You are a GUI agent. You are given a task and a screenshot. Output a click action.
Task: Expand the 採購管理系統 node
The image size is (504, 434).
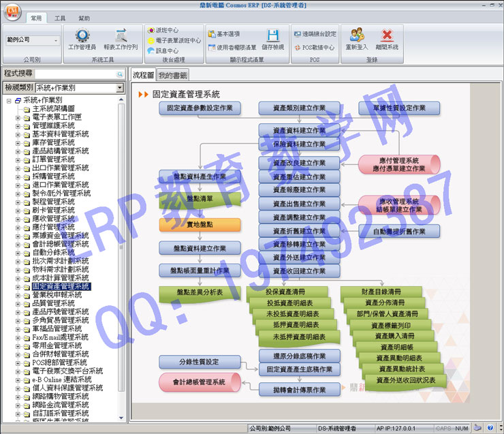tap(18, 177)
